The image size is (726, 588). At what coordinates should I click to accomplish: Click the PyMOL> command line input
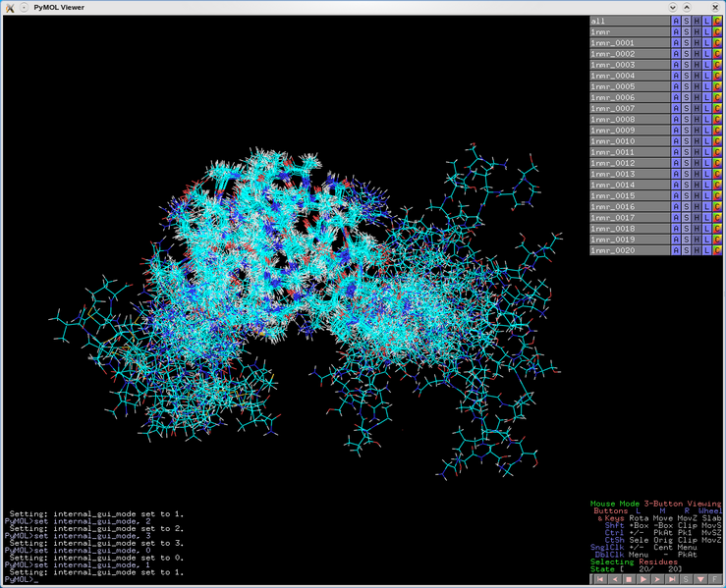(295, 580)
